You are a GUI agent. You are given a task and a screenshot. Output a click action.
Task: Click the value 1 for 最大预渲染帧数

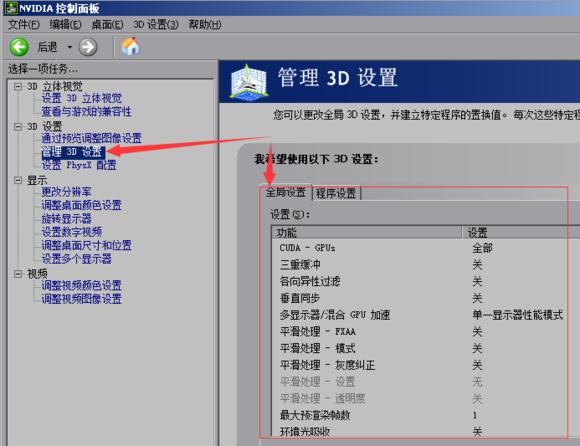[475, 415]
